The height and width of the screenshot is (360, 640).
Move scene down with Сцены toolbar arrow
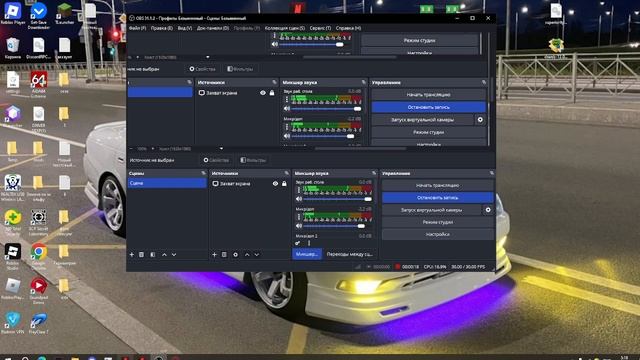[x=174, y=255]
